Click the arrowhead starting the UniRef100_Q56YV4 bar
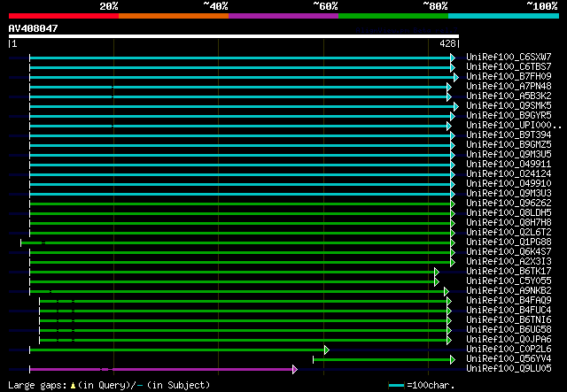This screenshot has height=392, width=567. (315, 359)
